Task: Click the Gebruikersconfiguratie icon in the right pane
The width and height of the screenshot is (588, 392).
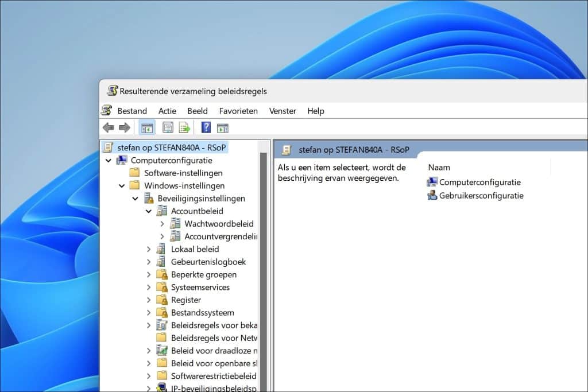Action: 432,195
